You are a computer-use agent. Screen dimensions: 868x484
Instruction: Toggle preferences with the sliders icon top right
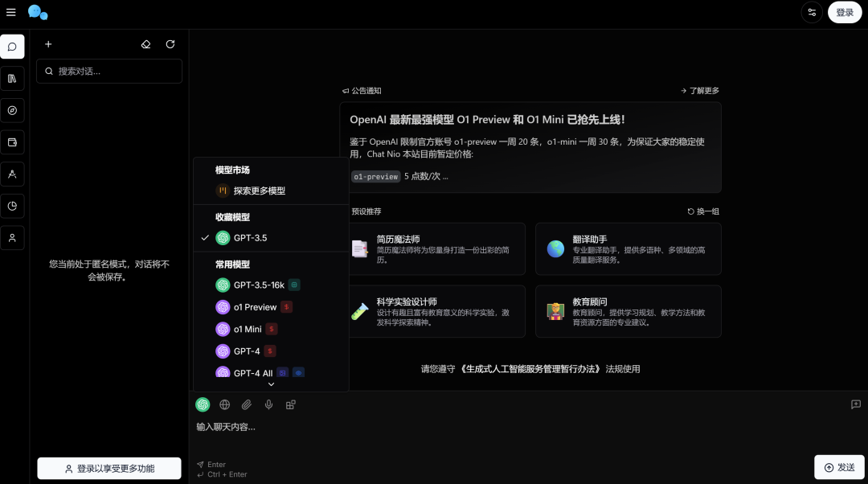click(x=811, y=12)
